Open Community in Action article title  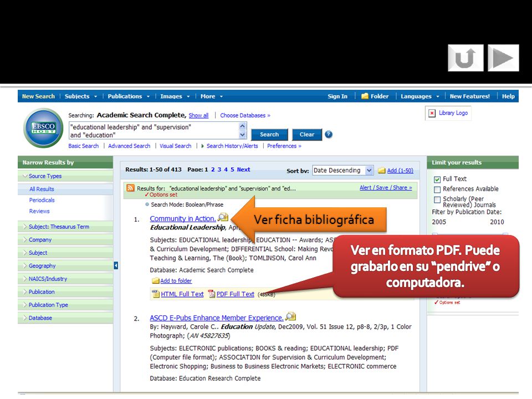pyautogui.click(x=183, y=219)
